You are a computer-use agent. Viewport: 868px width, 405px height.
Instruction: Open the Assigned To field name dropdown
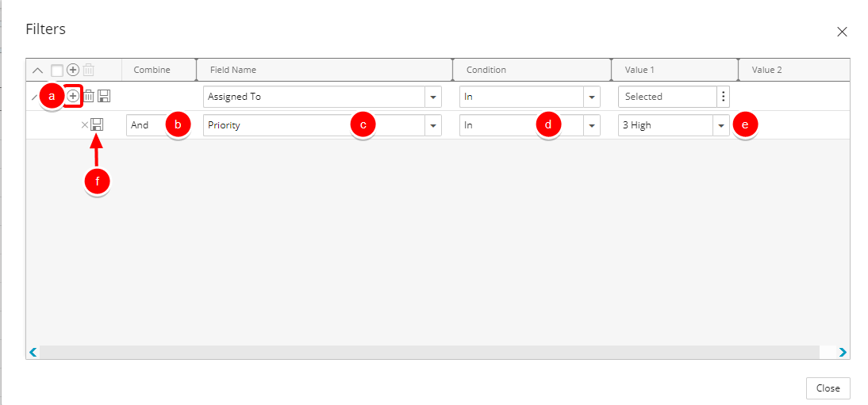[433, 97]
